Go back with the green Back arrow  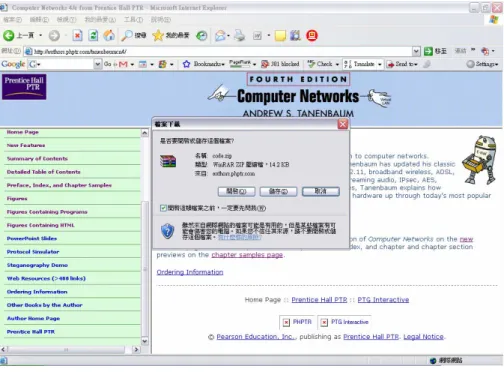tap(9, 35)
